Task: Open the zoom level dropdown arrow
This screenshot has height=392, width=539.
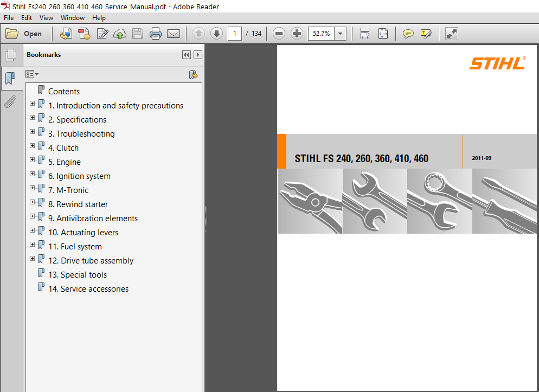Action: pyautogui.click(x=341, y=33)
